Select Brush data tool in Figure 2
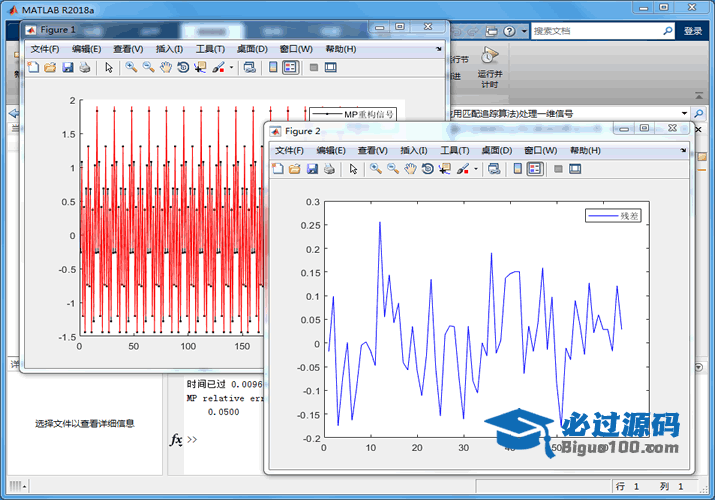Image resolution: width=715 pixels, height=500 pixels. pyautogui.click(x=463, y=169)
